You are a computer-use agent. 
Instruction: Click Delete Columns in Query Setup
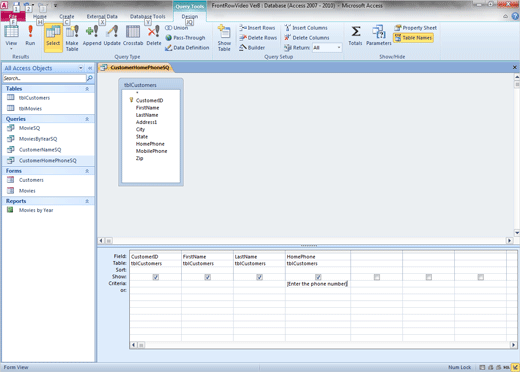pyautogui.click(x=307, y=38)
